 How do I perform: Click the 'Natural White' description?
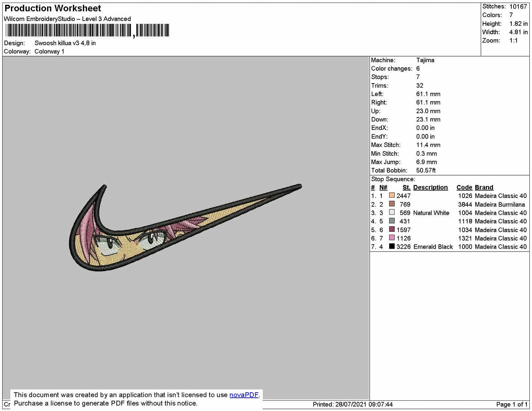tap(431, 213)
